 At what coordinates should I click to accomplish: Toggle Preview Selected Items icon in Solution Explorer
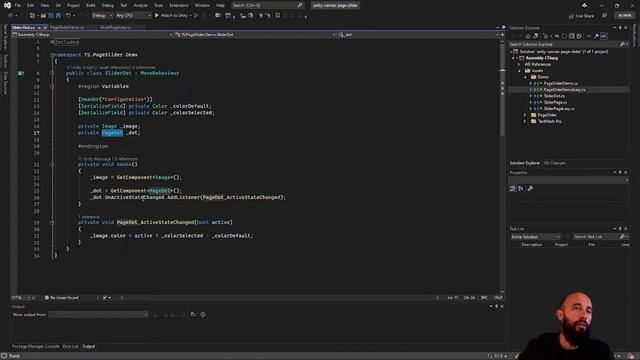(604, 36)
